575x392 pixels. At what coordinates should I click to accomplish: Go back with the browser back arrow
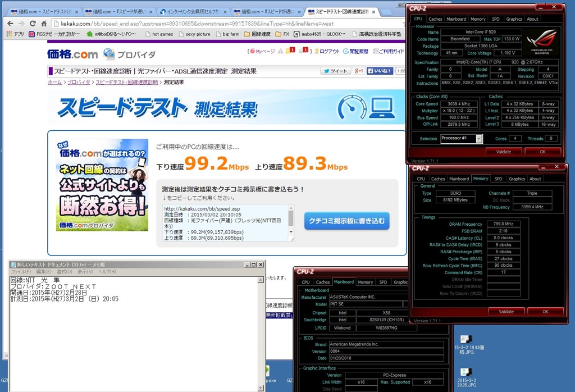coord(10,24)
